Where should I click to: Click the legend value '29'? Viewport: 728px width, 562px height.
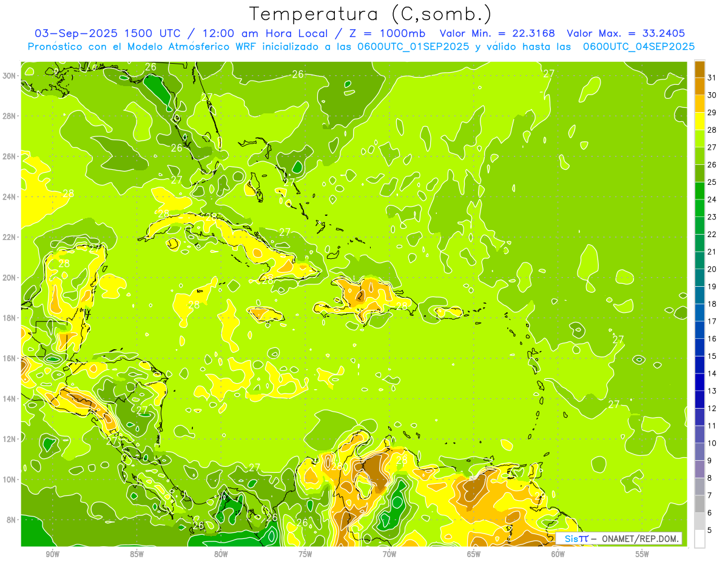(712, 113)
